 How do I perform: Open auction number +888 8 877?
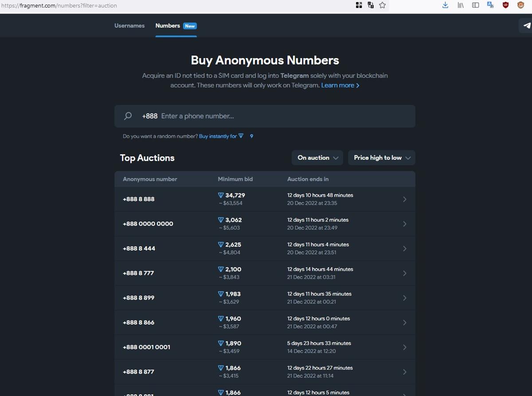coord(138,372)
